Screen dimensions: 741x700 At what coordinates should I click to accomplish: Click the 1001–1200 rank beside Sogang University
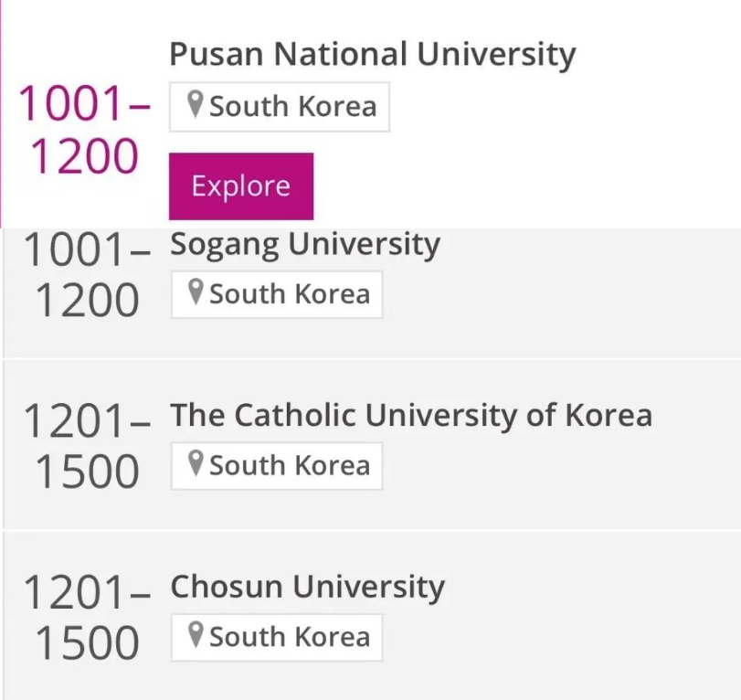tap(87, 275)
